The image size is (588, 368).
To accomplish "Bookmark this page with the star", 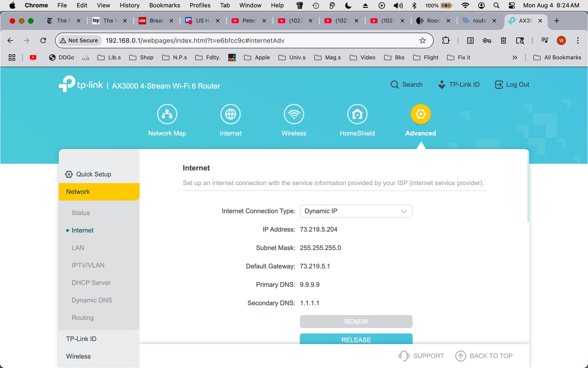I will pos(422,40).
